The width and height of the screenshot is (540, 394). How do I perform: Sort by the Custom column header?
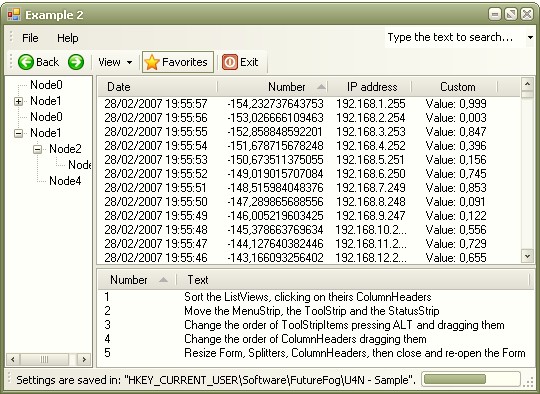pyautogui.click(x=455, y=87)
